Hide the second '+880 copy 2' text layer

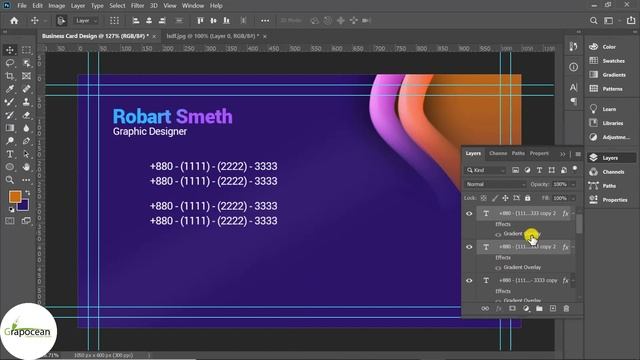click(x=469, y=247)
